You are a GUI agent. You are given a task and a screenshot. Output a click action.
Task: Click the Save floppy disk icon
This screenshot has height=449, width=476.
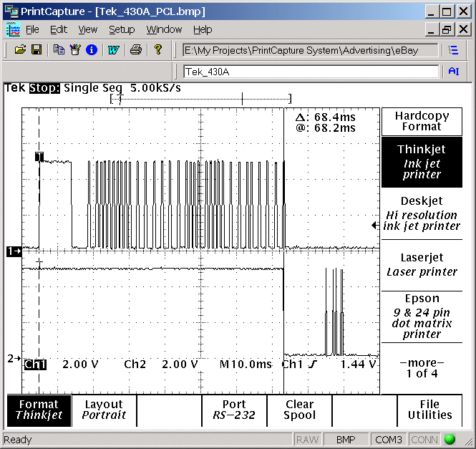(37, 49)
